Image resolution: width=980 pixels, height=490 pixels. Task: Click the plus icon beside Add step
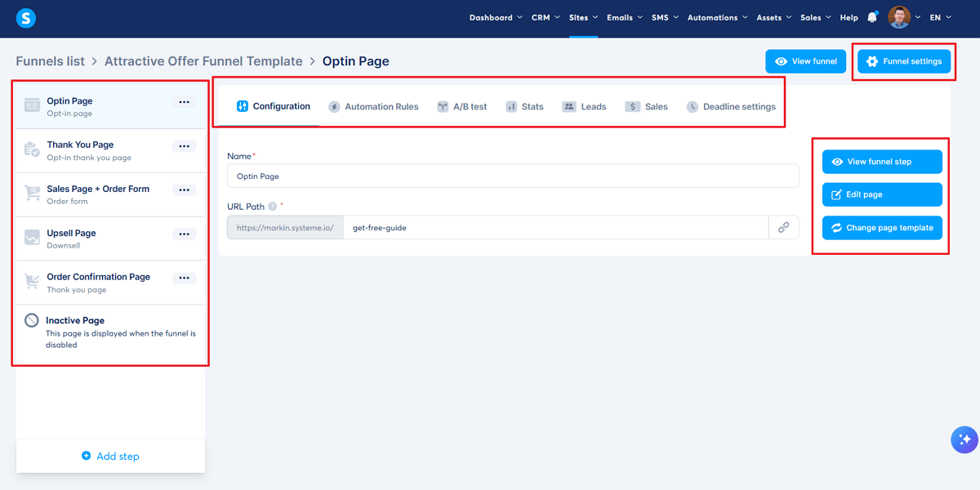coord(87,456)
